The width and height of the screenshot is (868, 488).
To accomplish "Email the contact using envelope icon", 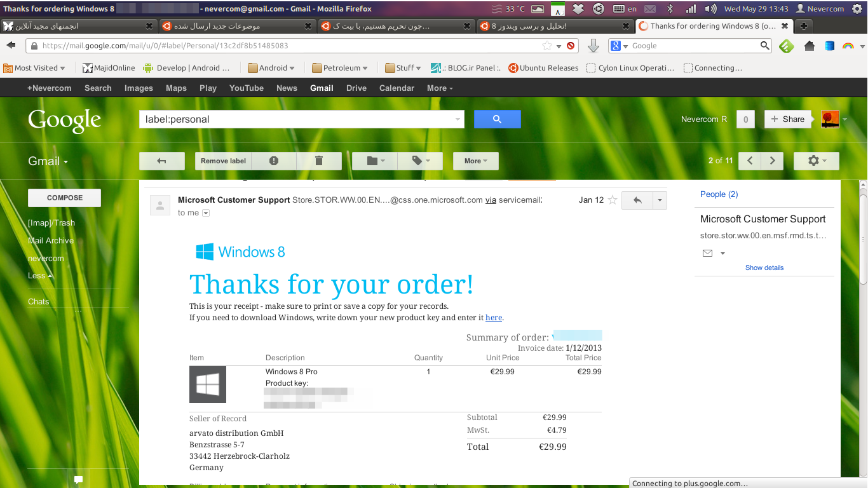I will coord(707,254).
